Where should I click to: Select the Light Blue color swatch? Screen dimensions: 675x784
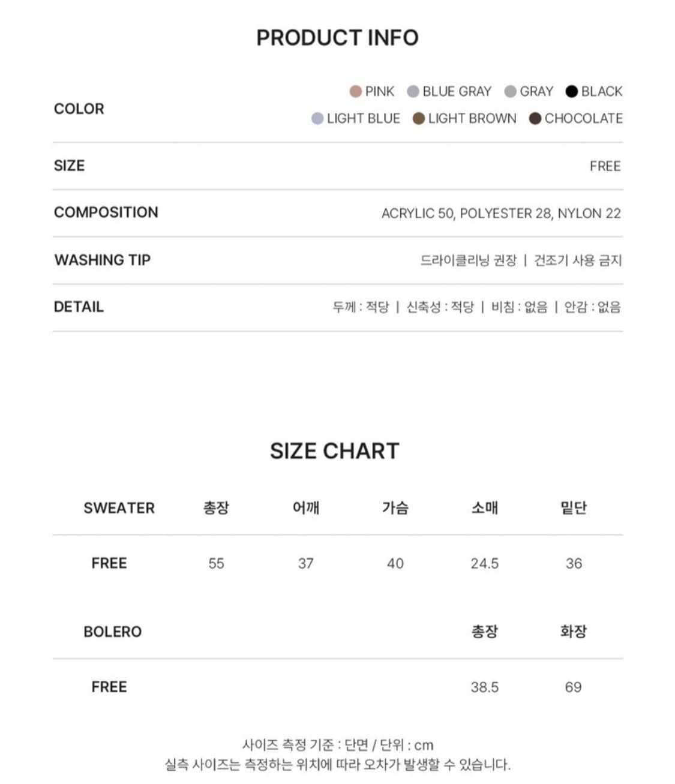click(317, 118)
